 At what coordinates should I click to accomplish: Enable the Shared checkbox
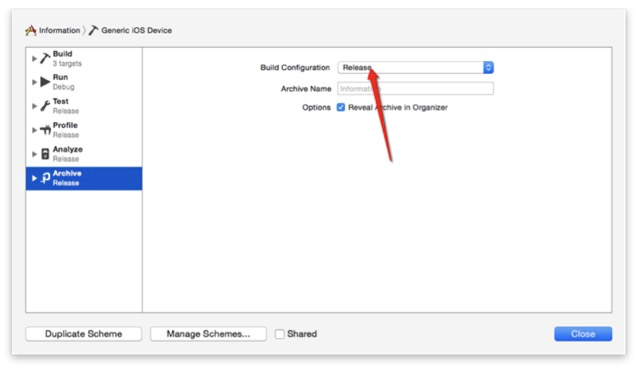[x=280, y=334]
